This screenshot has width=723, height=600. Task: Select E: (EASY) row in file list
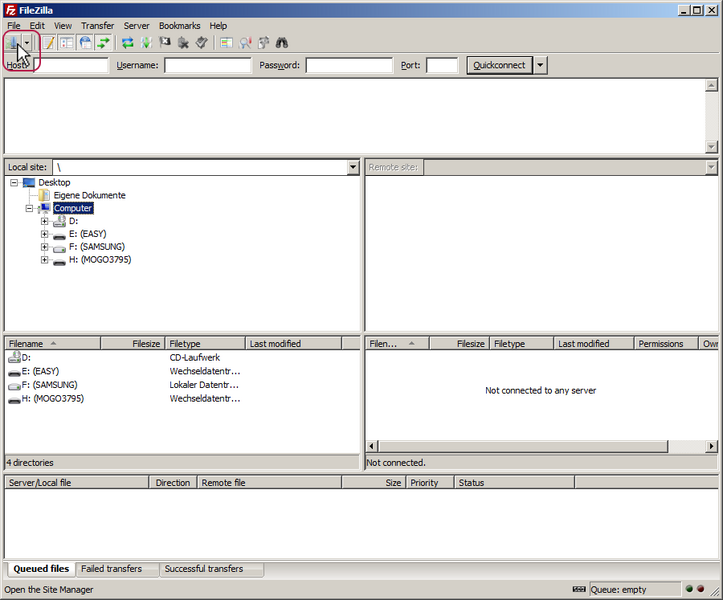click(x=182, y=371)
